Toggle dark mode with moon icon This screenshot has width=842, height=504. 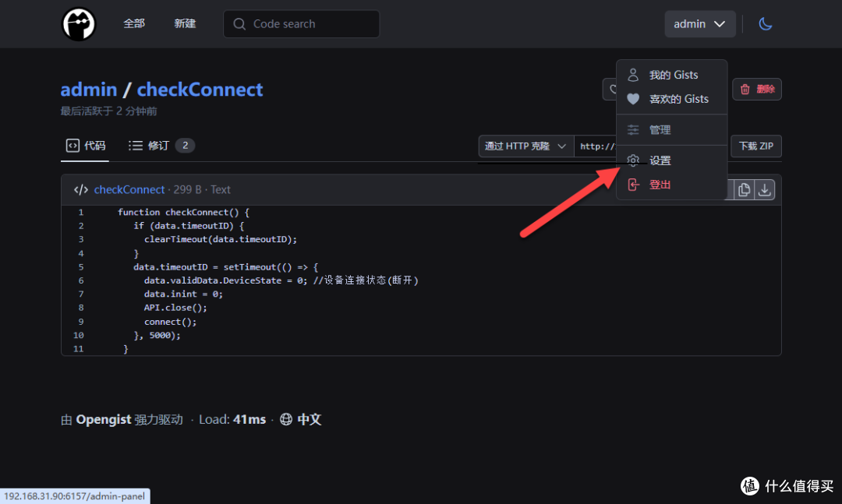[x=766, y=24]
